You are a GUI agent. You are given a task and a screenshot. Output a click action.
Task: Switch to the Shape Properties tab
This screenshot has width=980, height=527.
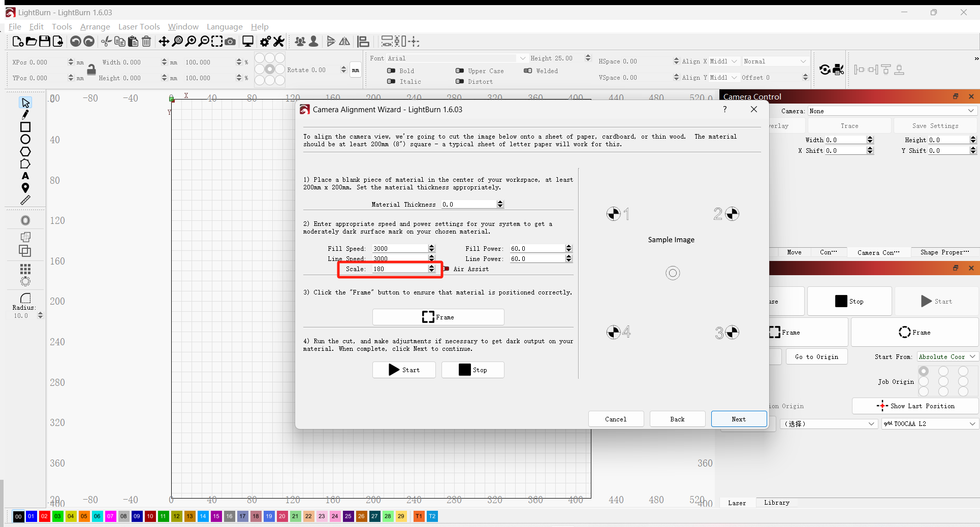pyautogui.click(x=944, y=252)
